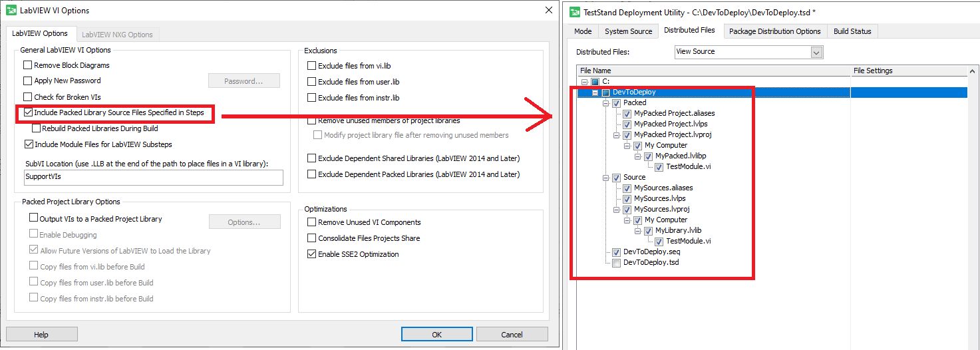The width and height of the screenshot is (980, 350).
Task: Collapse the Source folder node
Action: click(x=605, y=178)
